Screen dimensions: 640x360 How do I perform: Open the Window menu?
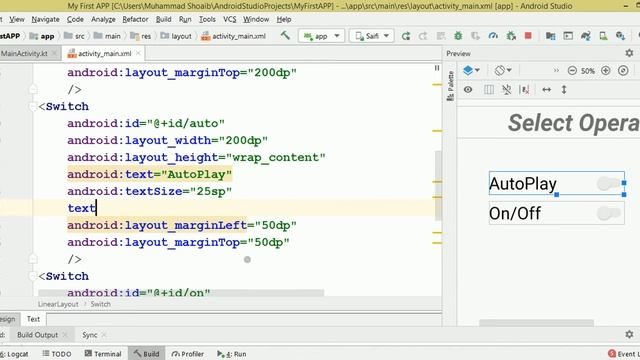[x=256, y=19]
